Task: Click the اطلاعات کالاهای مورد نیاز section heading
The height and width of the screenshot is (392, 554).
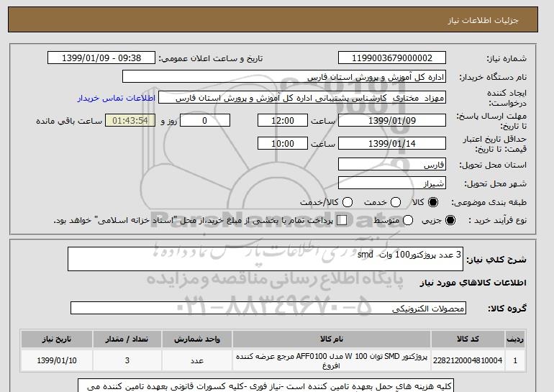Action: point(473,283)
